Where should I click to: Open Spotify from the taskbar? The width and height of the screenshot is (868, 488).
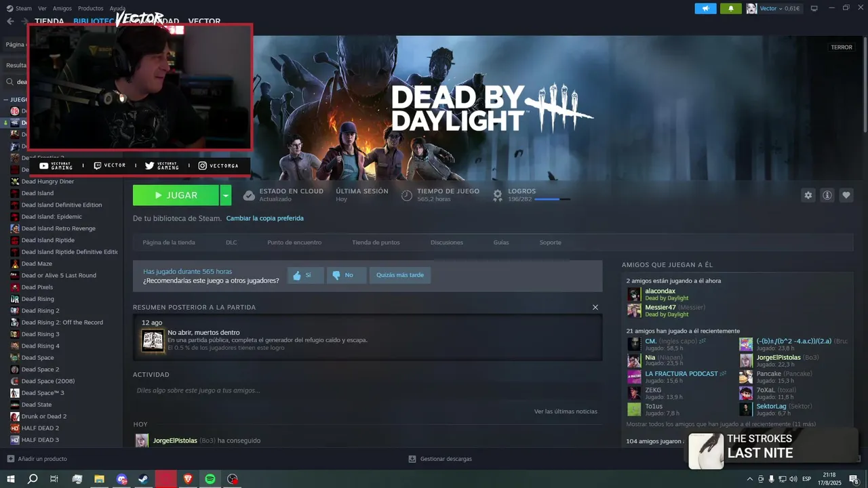pyautogui.click(x=210, y=479)
